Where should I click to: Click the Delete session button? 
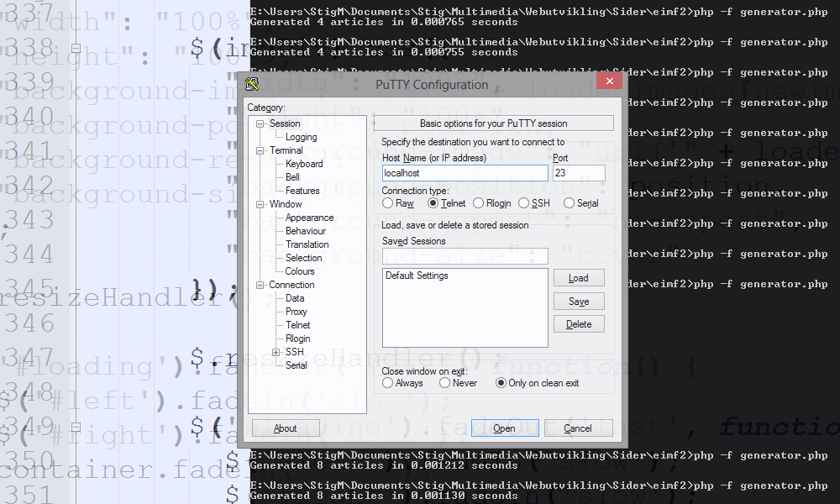pos(579,324)
